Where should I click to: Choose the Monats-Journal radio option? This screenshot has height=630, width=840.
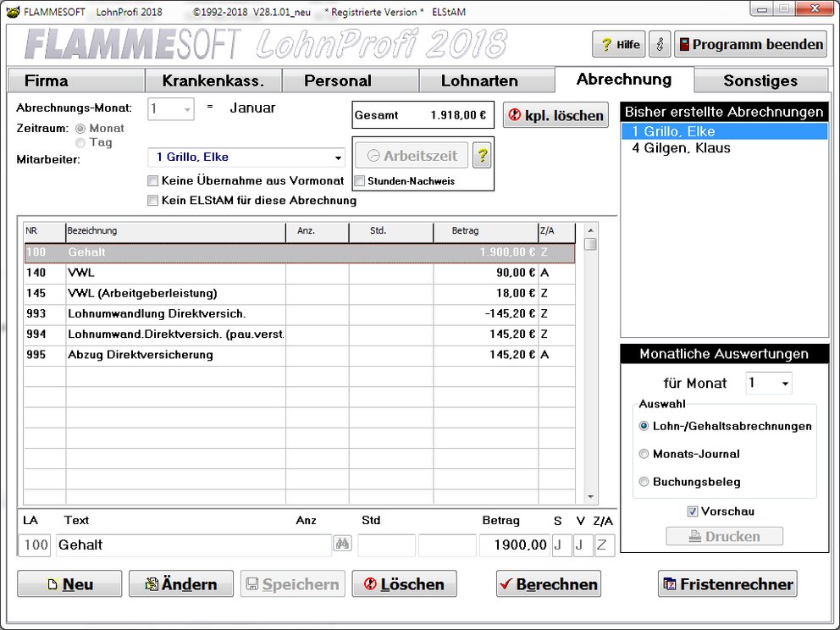coord(644,454)
